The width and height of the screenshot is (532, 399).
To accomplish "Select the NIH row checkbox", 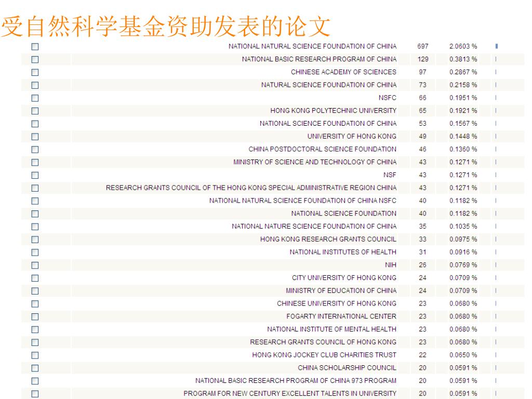I will pos(35,265).
